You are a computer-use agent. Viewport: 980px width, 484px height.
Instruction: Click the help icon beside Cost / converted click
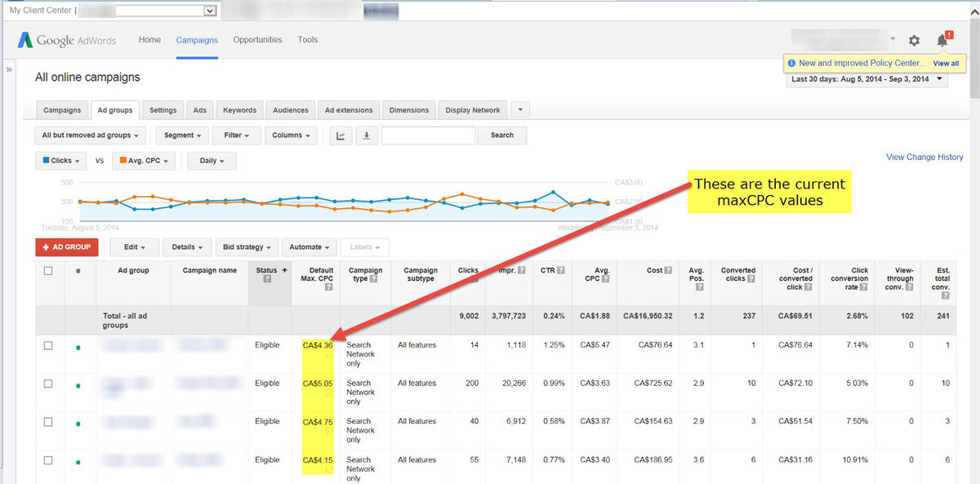tap(807, 286)
